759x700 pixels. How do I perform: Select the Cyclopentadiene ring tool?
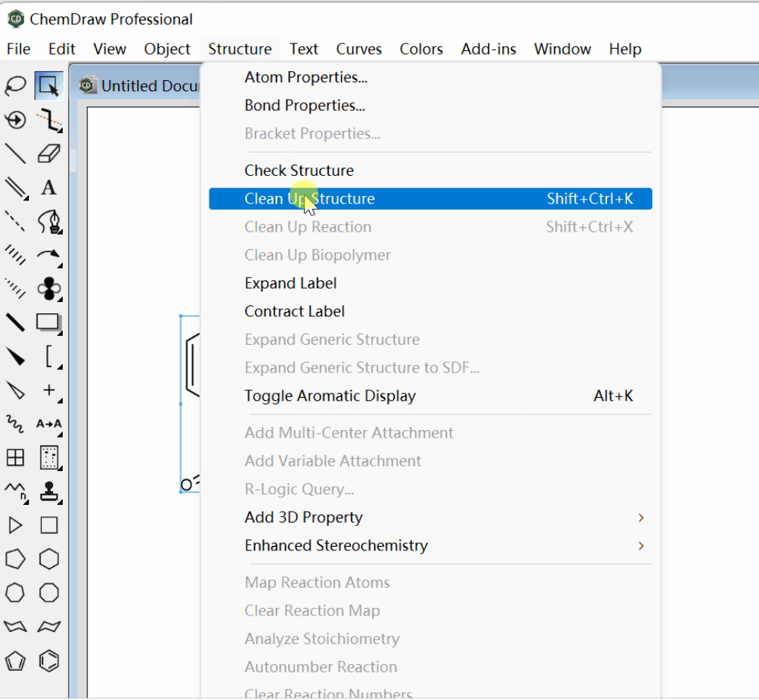pyautogui.click(x=15, y=661)
